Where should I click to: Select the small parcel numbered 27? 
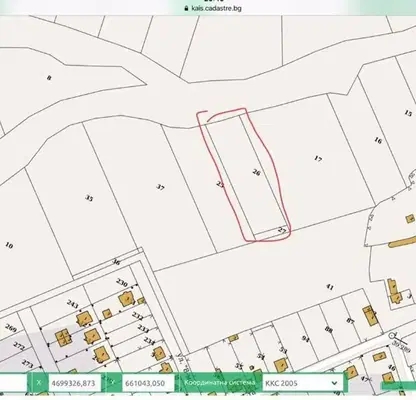(x=282, y=230)
